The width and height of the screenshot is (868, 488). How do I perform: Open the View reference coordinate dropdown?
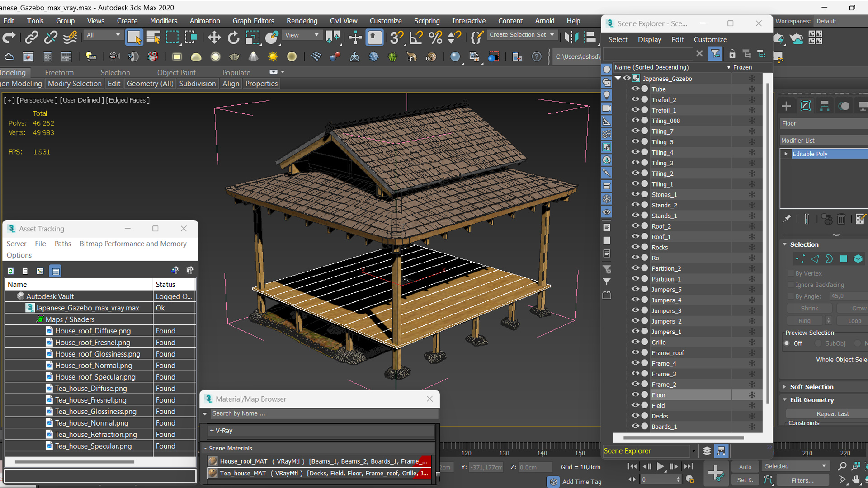click(302, 35)
